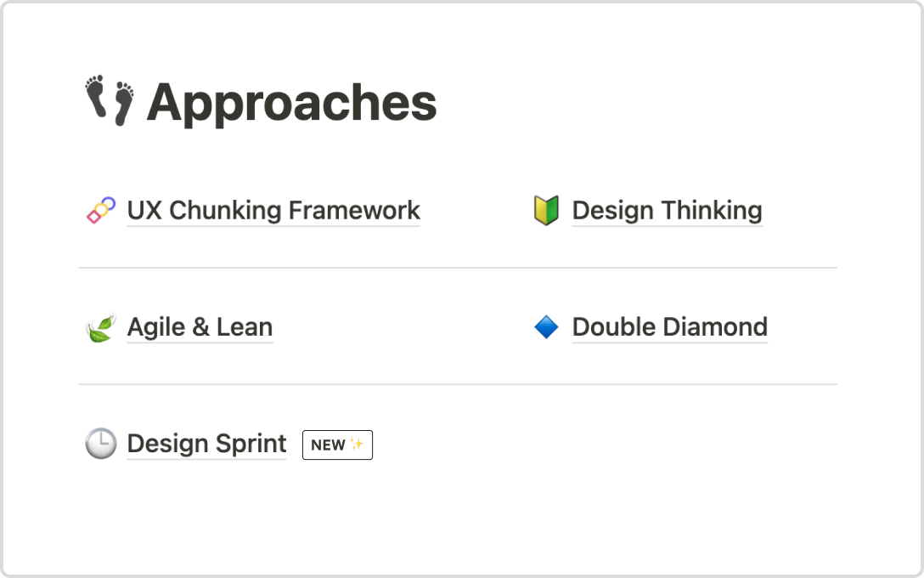
Task: Click the divider line above Double Diamond
Action: (679, 268)
